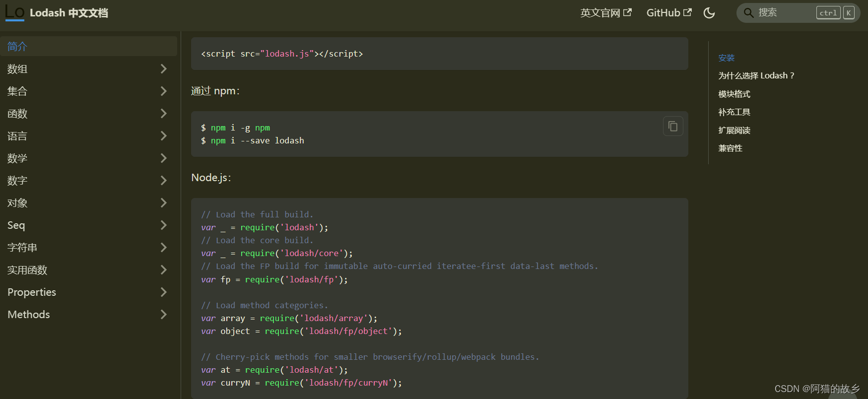Click the Lodash logo icon
The image size is (868, 399).
click(14, 12)
